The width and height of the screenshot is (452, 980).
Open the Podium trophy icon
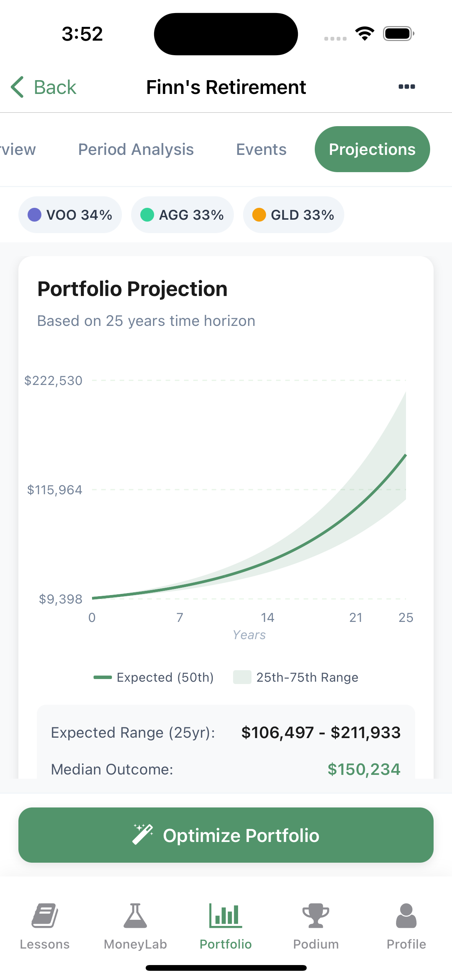[x=316, y=916]
